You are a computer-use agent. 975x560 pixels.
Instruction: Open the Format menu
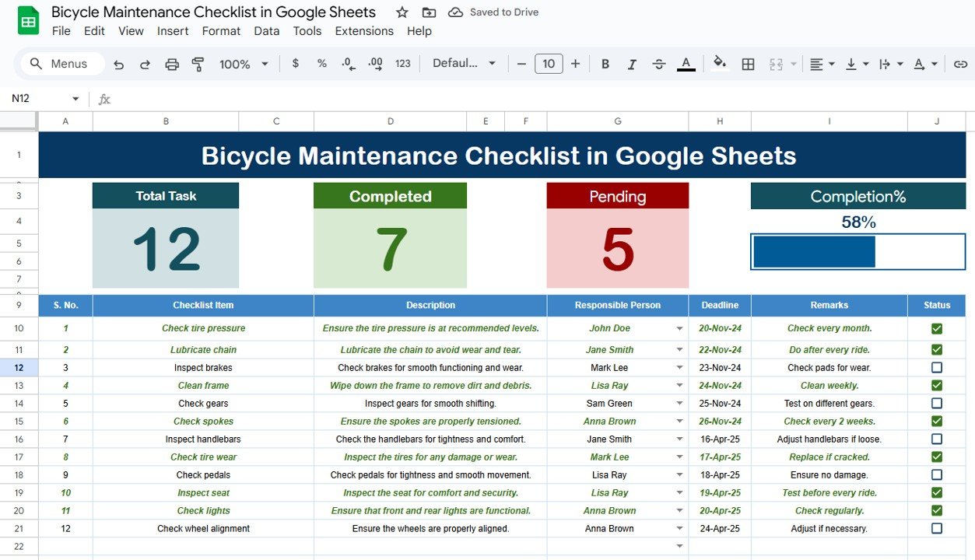[x=221, y=31]
